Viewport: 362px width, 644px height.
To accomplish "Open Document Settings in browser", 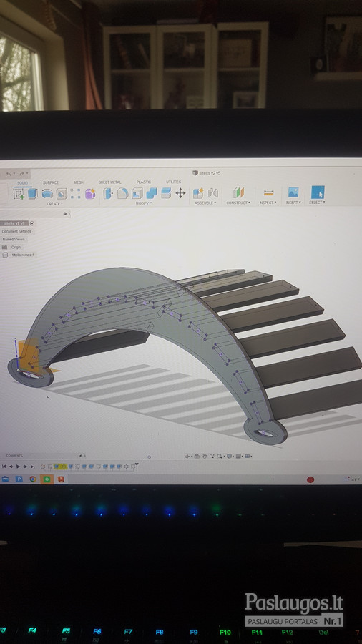I will (x=16, y=231).
